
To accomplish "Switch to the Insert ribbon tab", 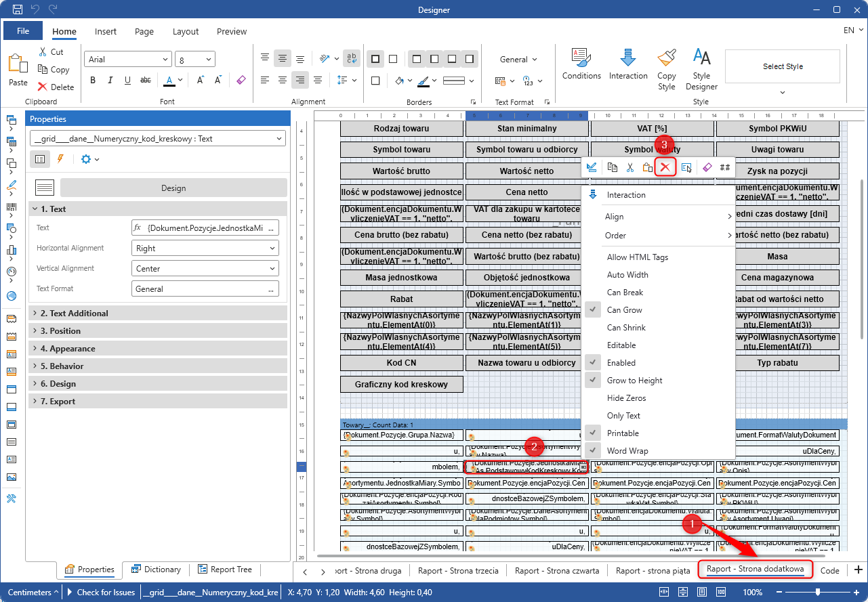I will [x=106, y=31].
